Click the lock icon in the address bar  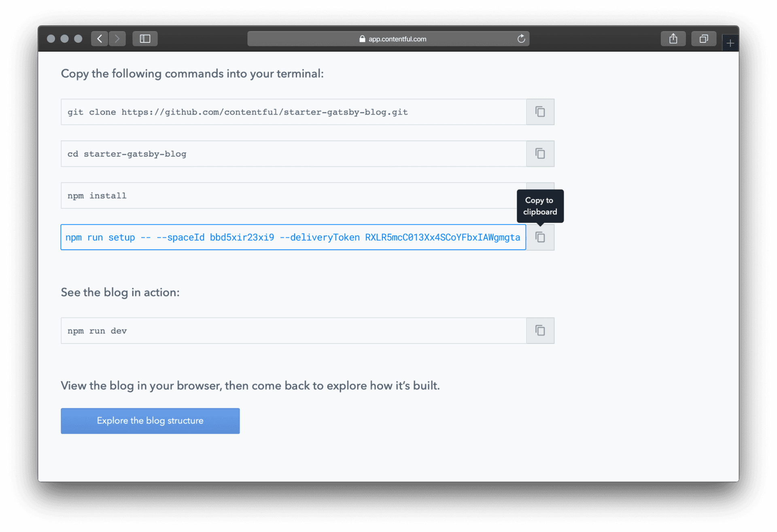[362, 39]
